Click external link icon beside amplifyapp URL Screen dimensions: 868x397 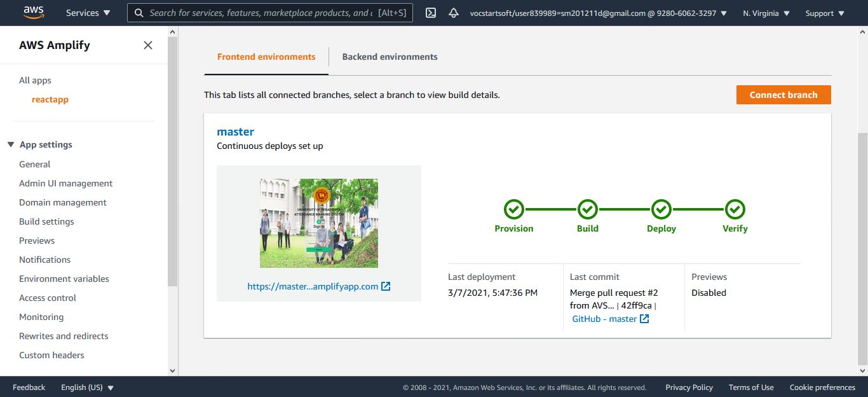(x=386, y=286)
